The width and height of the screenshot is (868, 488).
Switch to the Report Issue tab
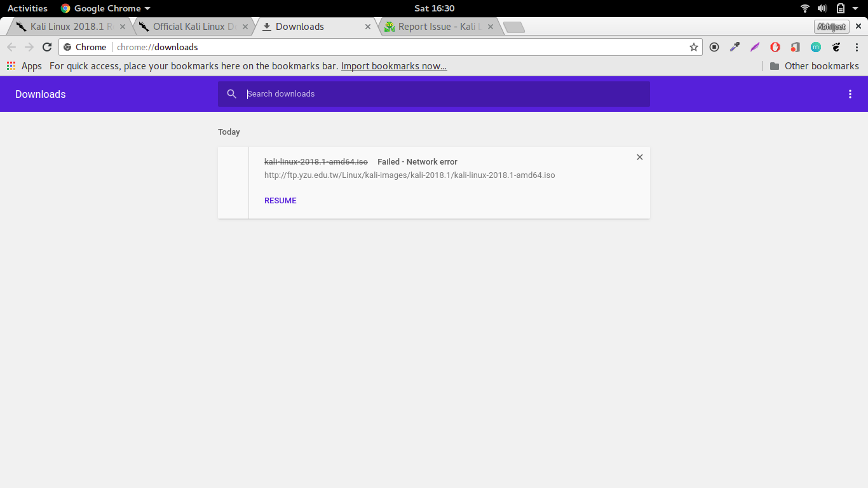[436, 27]
